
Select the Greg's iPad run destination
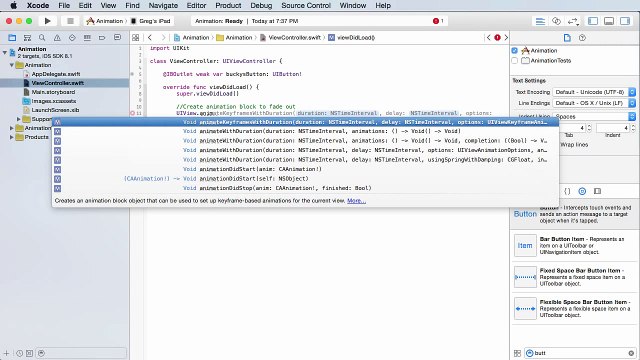[x=150, y=21]
